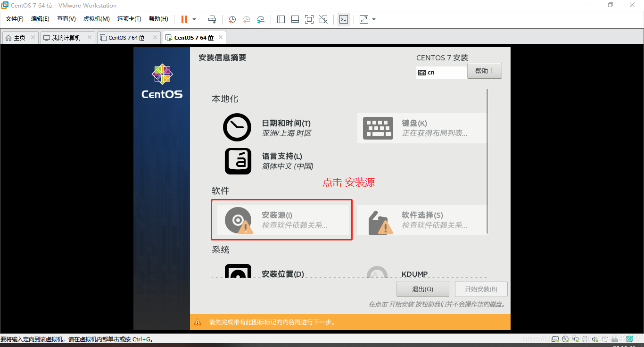Close the 主页 tab
The height and width of the screenshot is (347, 644).
coord(33,37)
